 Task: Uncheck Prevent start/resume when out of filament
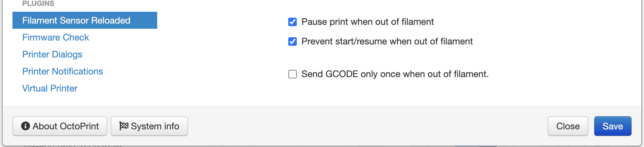(293, 41)
